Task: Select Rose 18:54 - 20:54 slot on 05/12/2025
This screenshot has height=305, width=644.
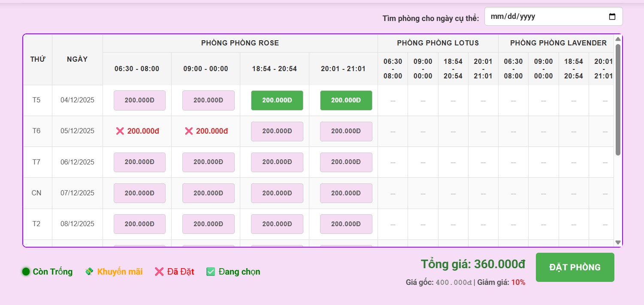Action: pos(277,131)
